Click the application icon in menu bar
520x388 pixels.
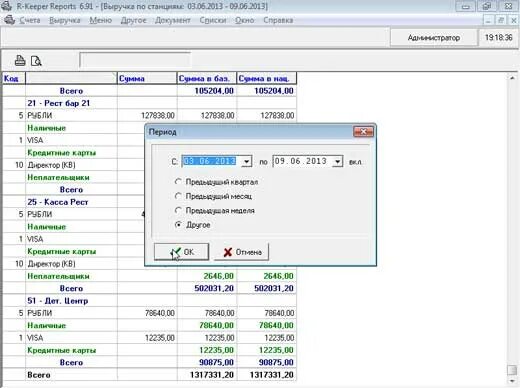[x=9, y=20]
